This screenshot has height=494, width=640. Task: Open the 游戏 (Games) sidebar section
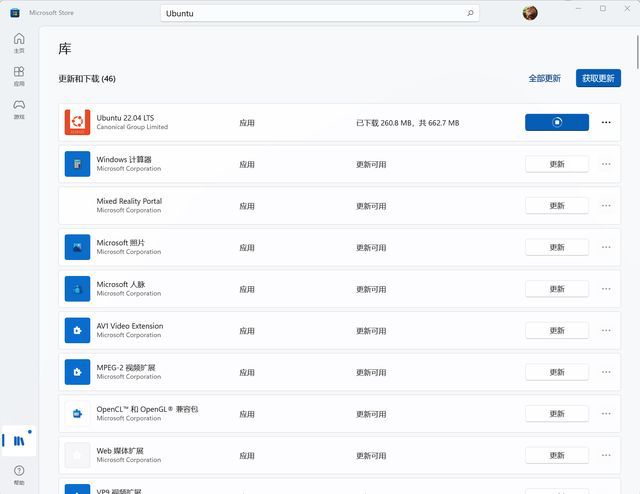pyautogui.click(x=19, y=108)
